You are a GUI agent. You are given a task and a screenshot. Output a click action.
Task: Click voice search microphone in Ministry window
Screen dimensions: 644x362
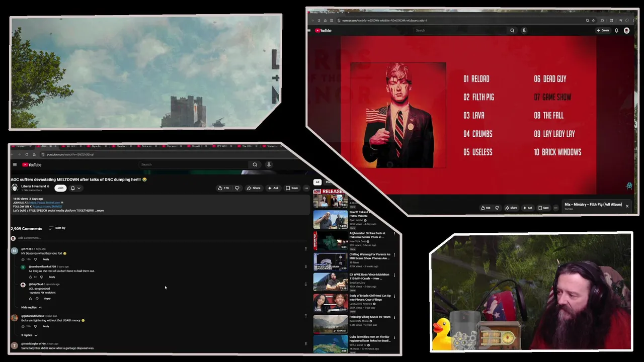[524, 31]
